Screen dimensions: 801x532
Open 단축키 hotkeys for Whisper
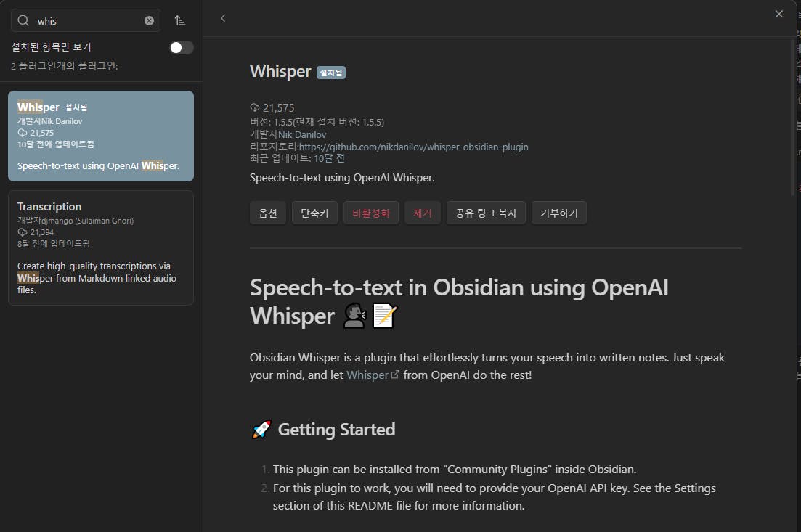314,213
